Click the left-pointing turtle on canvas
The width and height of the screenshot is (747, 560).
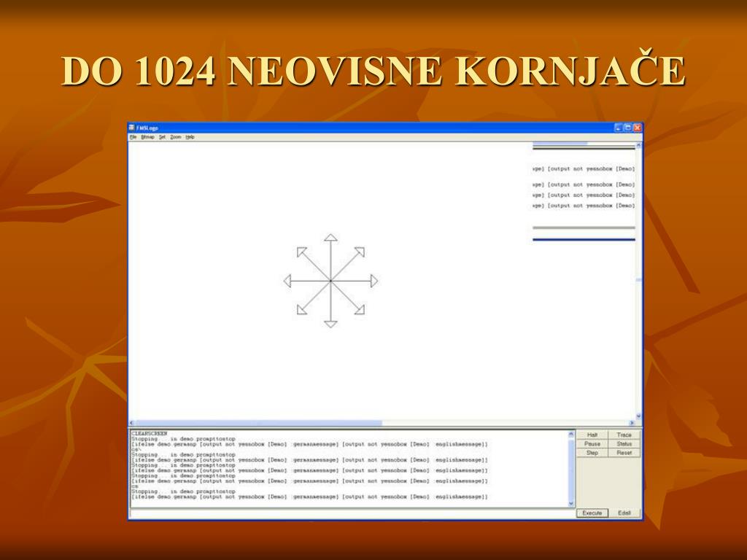[287, 281]
